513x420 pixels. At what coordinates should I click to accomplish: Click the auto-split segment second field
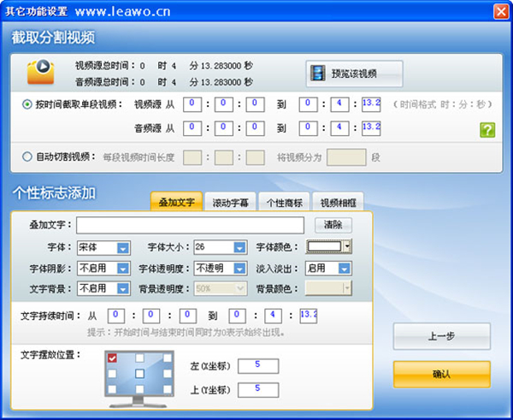tap(255, 157)
